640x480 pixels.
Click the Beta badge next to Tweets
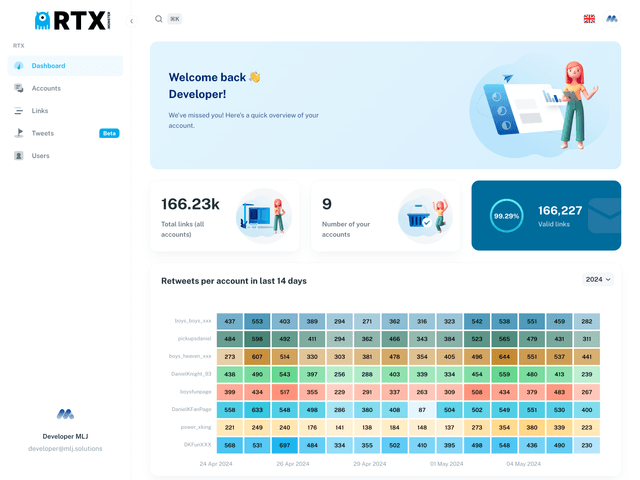click(109, 133)
